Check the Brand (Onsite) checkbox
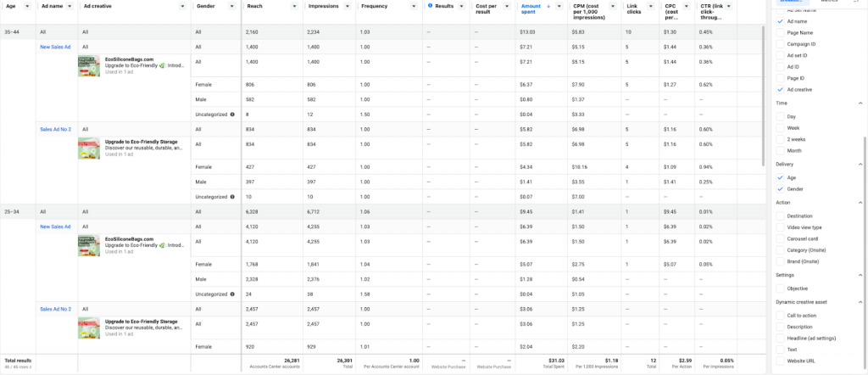 (780, 261)
